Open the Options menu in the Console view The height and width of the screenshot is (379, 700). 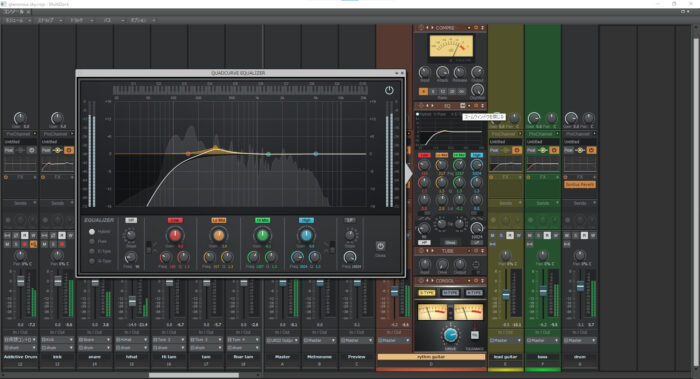142,20
